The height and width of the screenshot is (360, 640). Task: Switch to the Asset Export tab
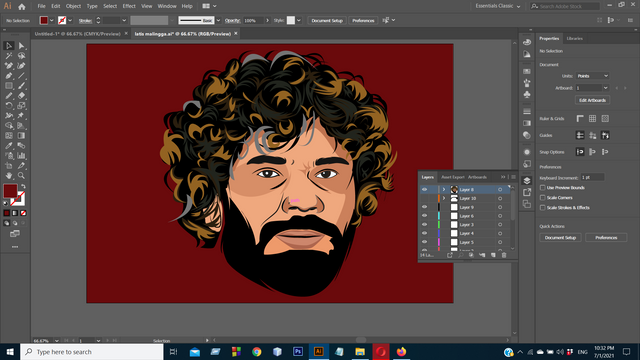pos(453,177)
